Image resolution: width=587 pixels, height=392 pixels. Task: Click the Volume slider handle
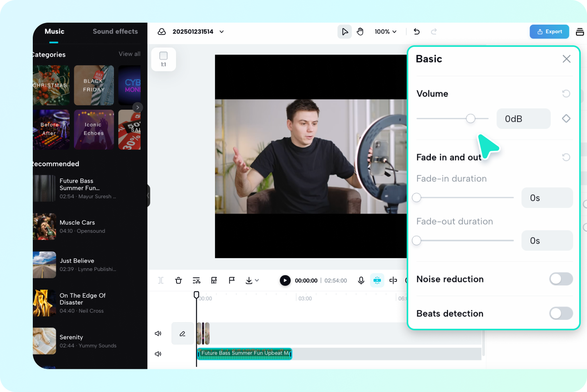click(471, 119)
